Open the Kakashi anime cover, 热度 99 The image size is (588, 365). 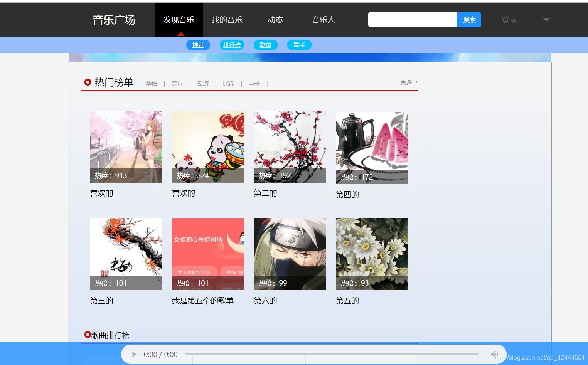click(x=290, y=254)
